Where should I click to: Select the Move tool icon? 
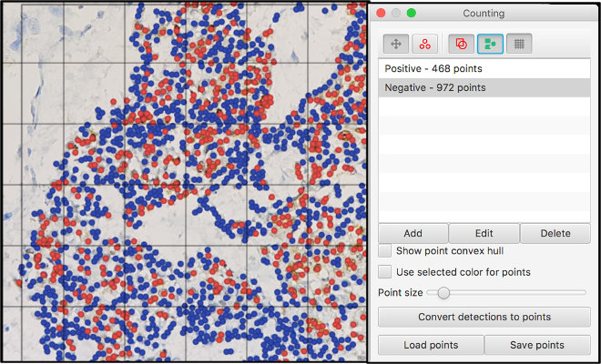click(x=396, y=44)
